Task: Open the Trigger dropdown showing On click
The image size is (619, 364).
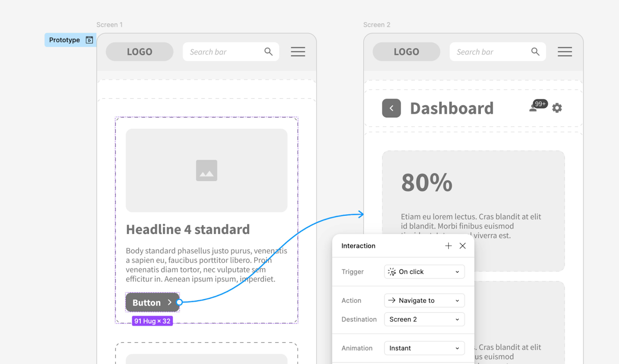Action: 424,272
